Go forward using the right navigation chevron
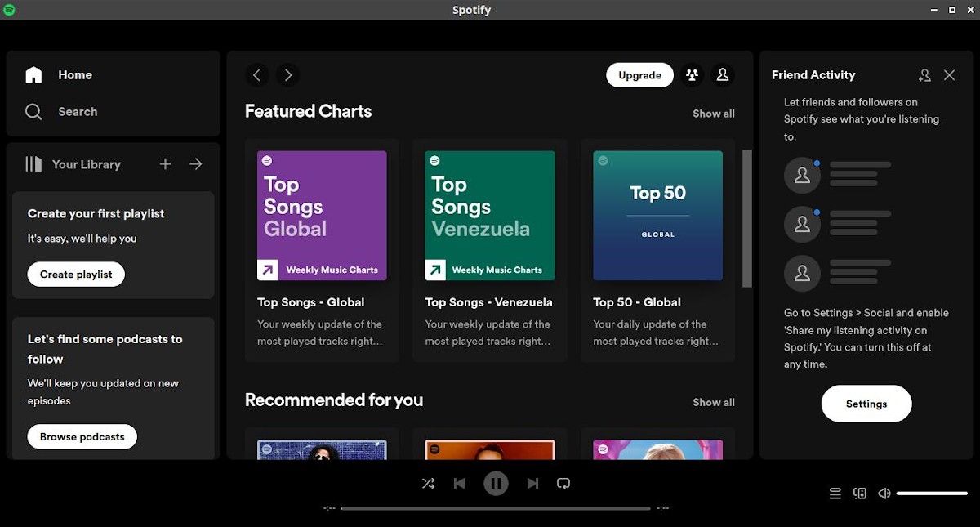This screenshot has height=527, width=980. coord(287,74)
